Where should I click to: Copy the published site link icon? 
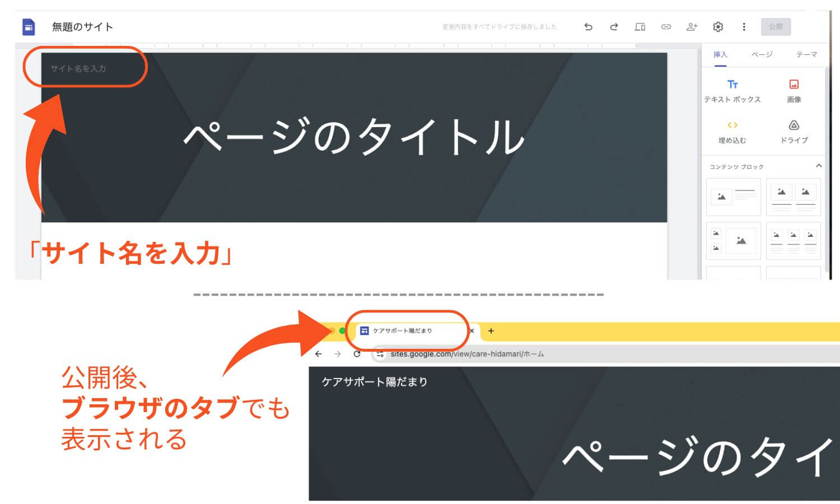(666, 26)
